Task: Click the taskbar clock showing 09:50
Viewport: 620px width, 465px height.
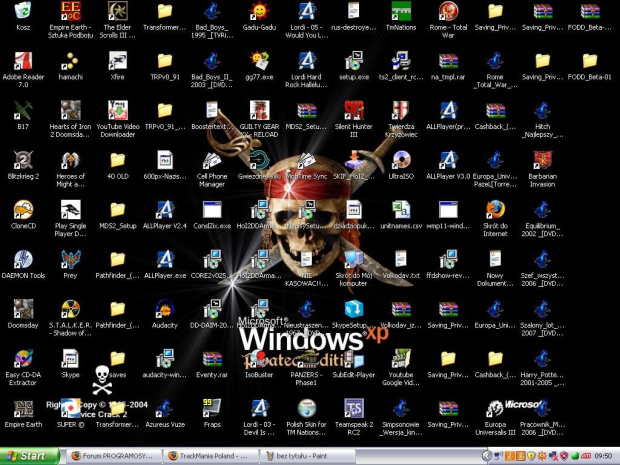Action: pyautogui.click(x=603, y=456)
